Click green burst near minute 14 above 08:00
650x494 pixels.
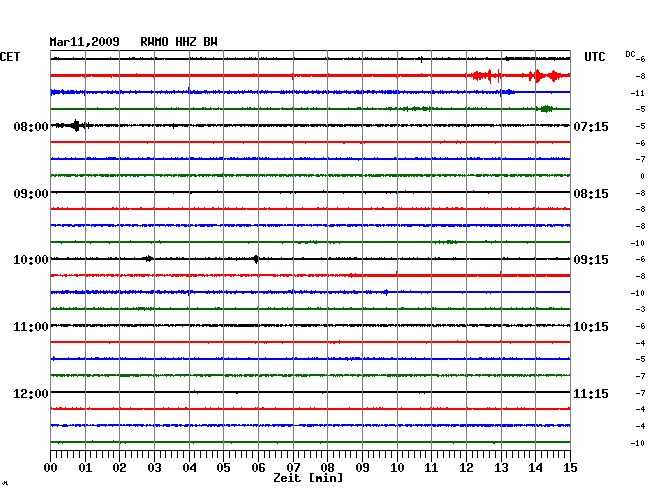546,109
